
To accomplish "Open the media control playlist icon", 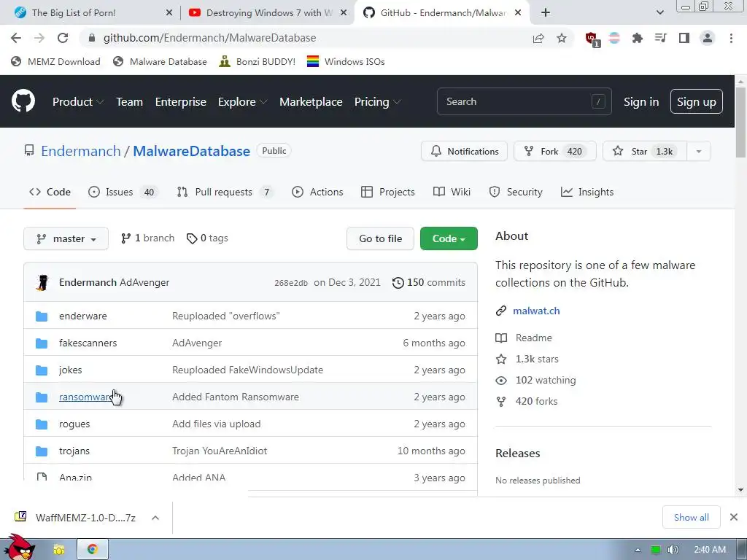I will [660, 38].
